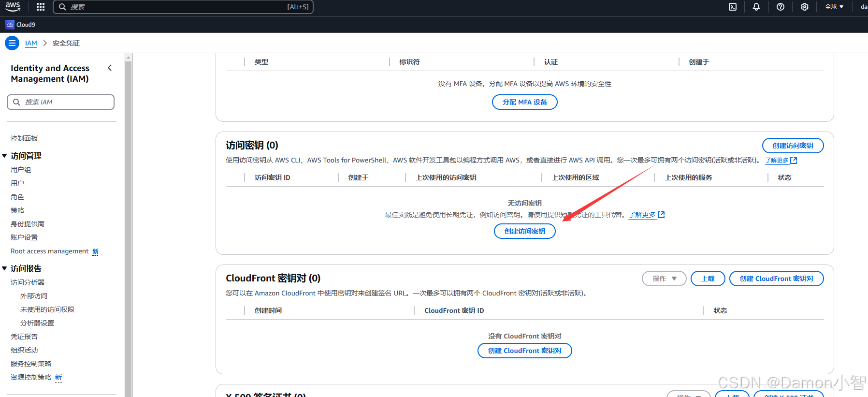The image size is (868, 397).
Task: Open 资源控制策略 in the sidebar
Action: coord(31,377)
